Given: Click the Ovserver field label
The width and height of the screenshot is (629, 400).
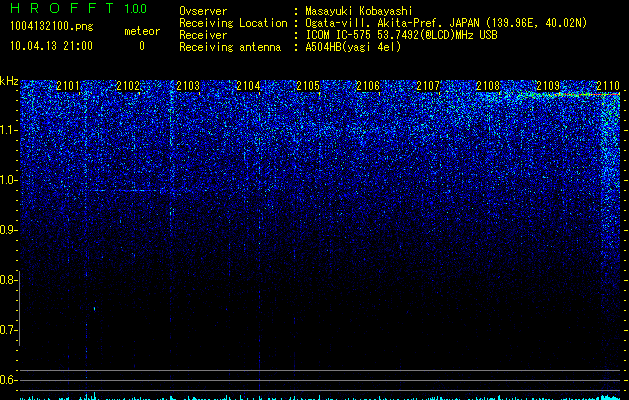Looking at the screenshot, I should click(203, 11).
